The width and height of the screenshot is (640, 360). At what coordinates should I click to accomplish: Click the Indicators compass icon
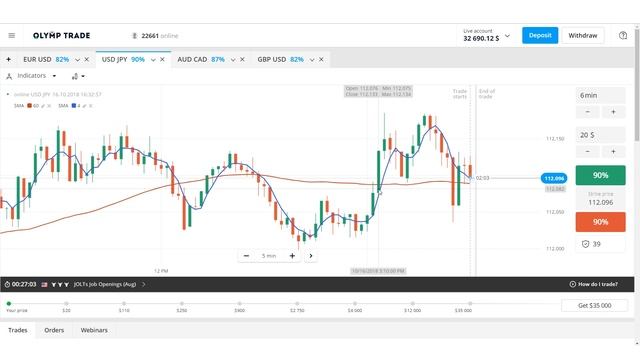tap(9, 76)
